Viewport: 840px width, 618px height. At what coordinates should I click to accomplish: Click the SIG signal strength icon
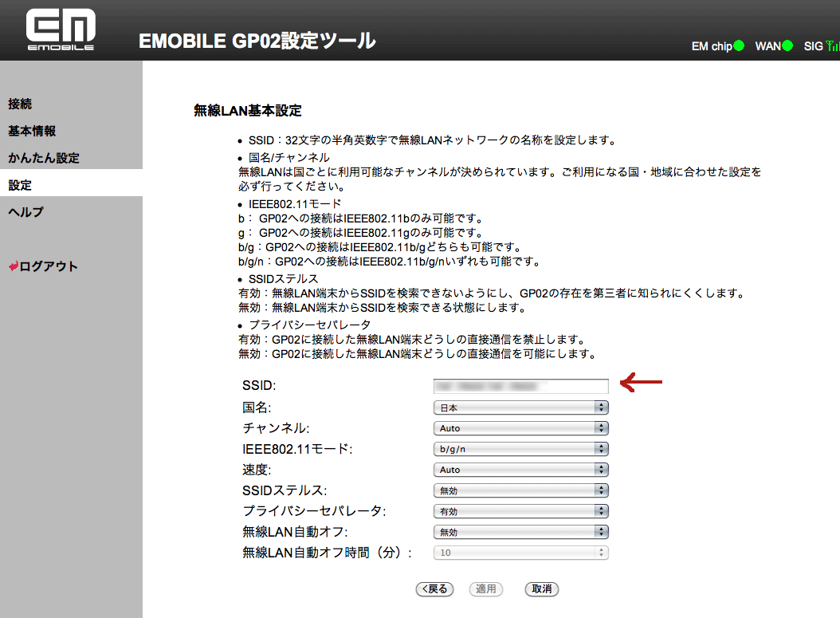[833, 46]
